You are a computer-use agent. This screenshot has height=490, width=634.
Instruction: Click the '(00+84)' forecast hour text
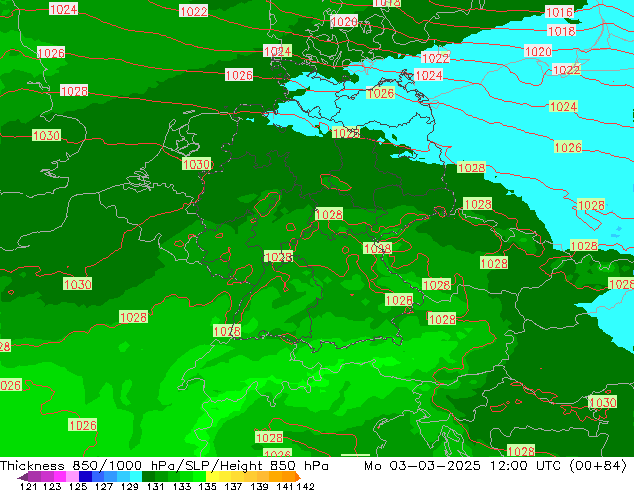[598, 466]
